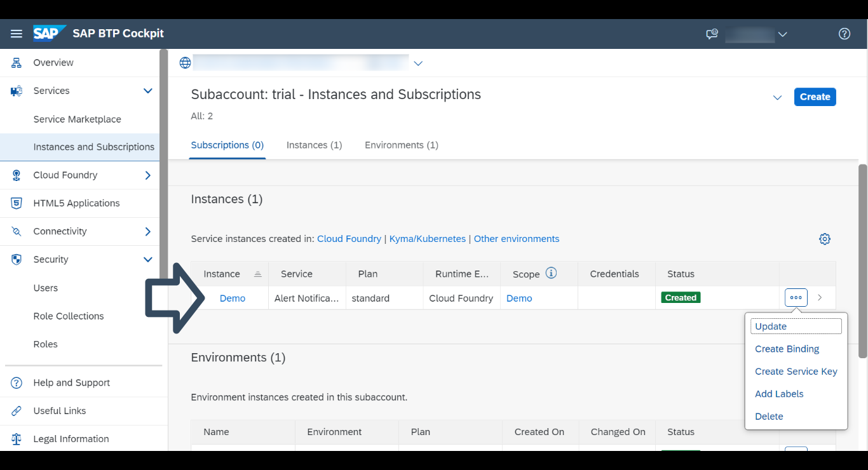868x470 pixels.
Task: Click the green Created status badge
Action: click(681, 297)
